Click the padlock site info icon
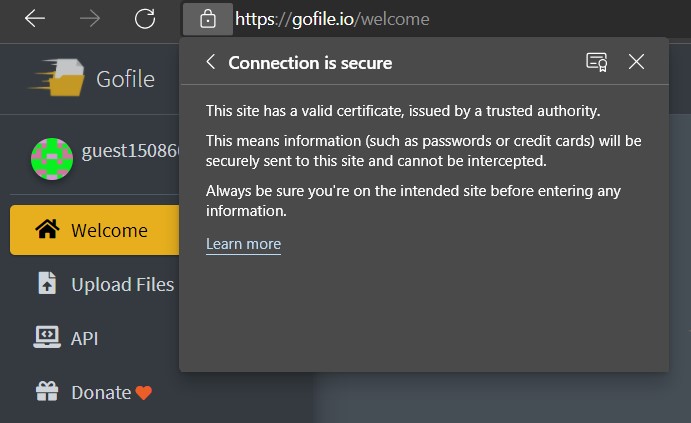691x423 pixels. click(x=208, y=19)
